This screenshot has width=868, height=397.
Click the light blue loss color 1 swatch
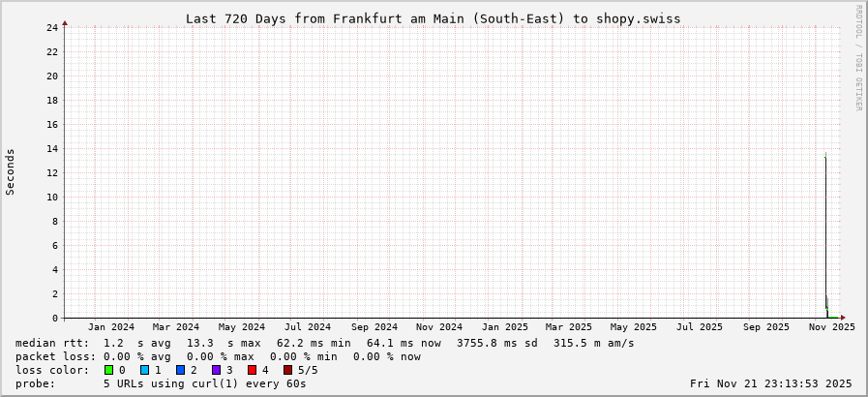coord(144,370)
